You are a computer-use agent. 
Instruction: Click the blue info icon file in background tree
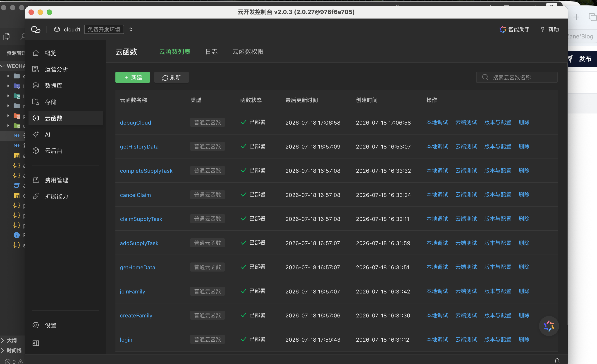coord(17,235)
